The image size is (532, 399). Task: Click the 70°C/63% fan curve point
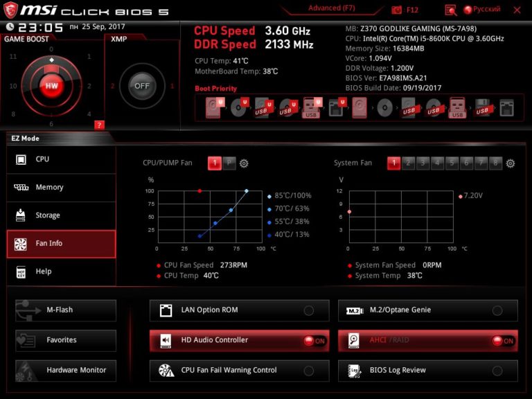(x=231, y=211)
